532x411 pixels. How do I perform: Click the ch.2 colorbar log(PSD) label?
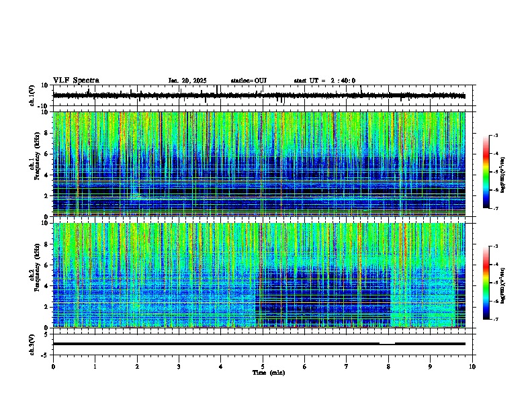click(x=502, y=285)
